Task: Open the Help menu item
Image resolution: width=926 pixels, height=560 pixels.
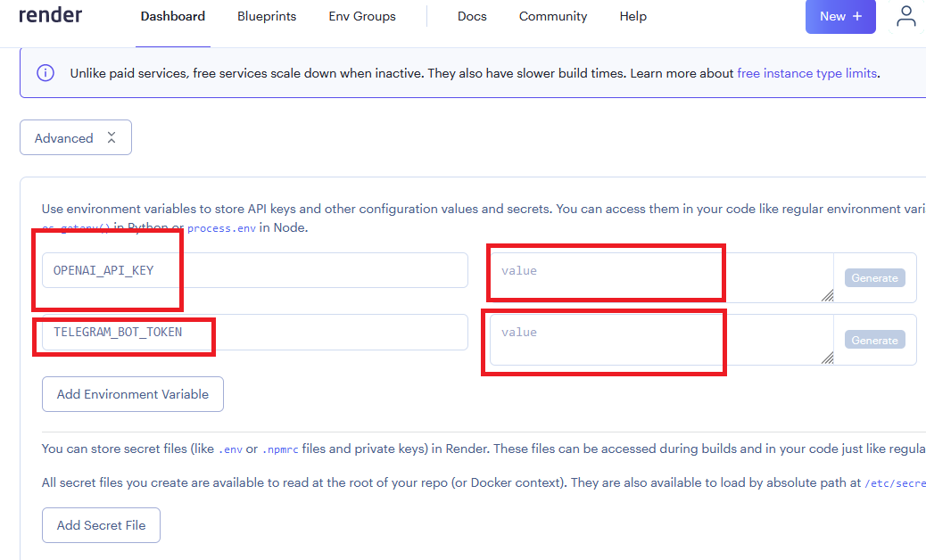Action: pyautogui.click(x=633, y=17)
